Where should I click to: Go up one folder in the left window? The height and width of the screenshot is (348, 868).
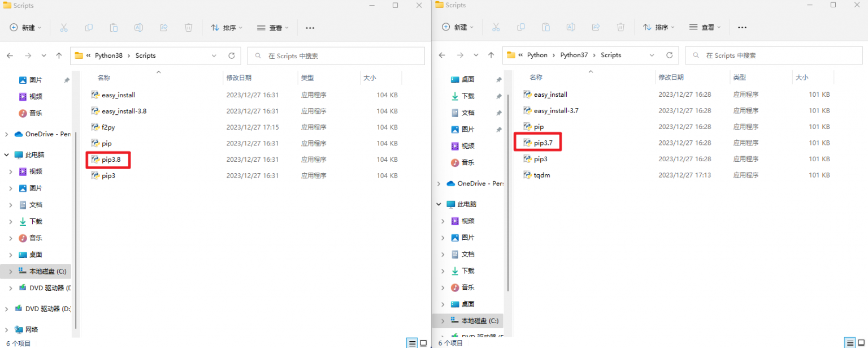tap(59, 55)
